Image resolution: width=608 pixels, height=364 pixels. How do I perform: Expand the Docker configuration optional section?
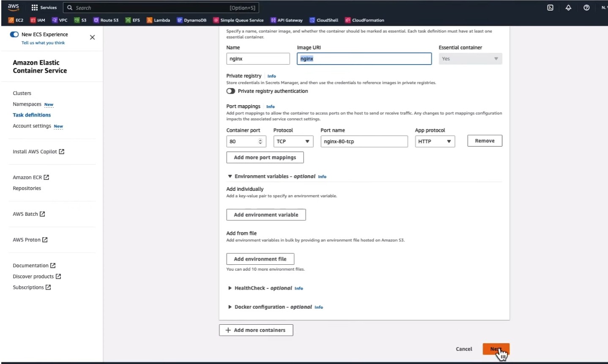point(230,307)
